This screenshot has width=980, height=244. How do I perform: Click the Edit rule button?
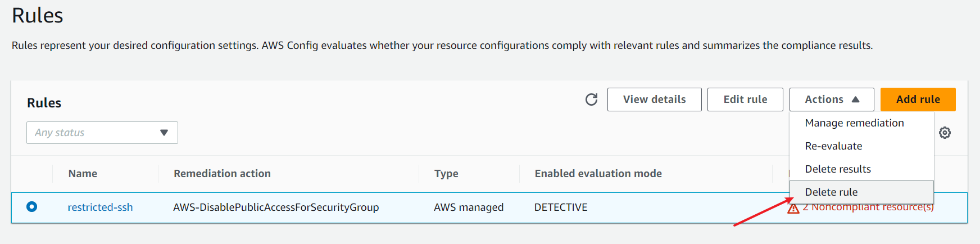coord(745,100)
